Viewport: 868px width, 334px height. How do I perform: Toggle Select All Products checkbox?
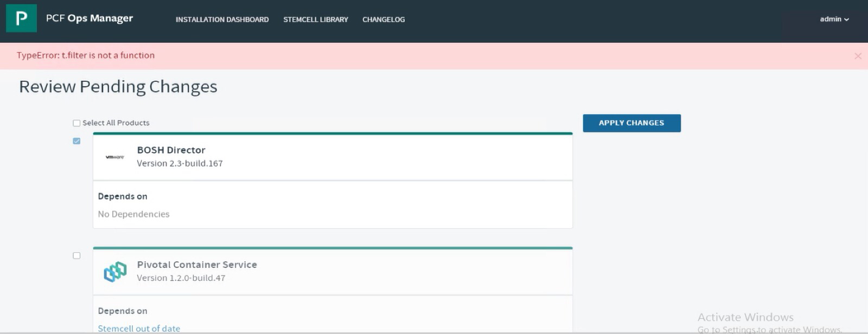(x=76, y=123)
